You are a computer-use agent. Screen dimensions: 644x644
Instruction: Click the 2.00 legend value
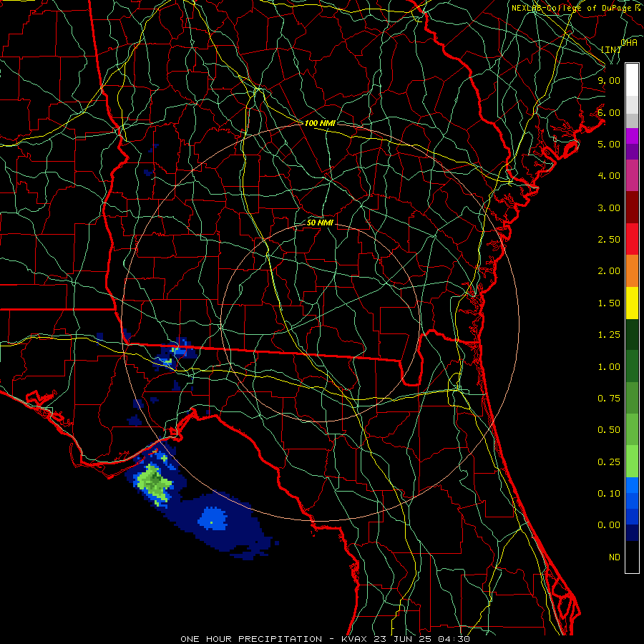click(x=609, y=271)
